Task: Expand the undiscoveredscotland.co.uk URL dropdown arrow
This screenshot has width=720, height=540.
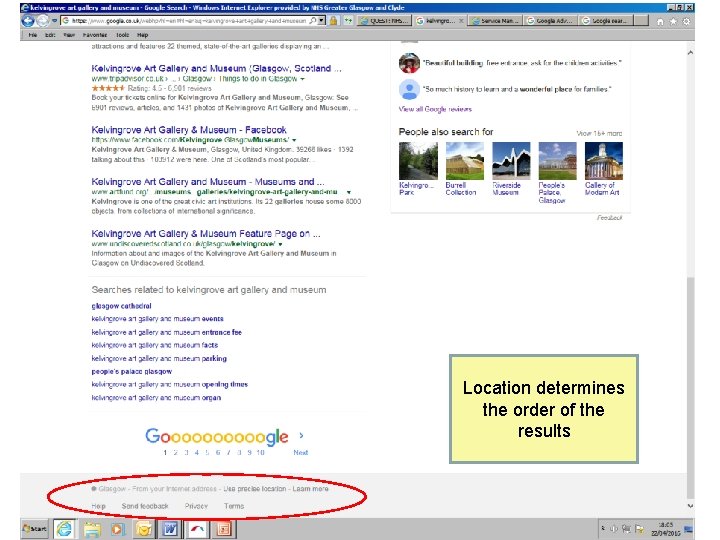Action: 281,244
